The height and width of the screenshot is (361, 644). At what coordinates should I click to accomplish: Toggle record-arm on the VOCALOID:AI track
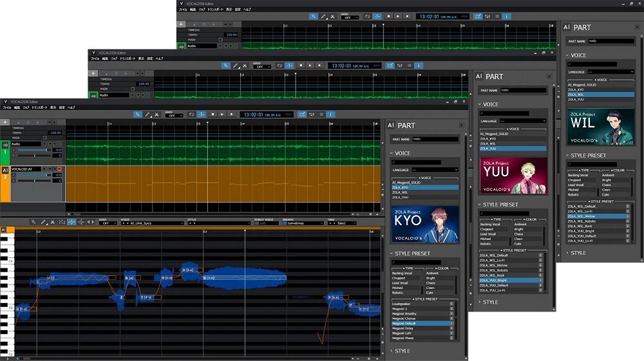point(59,169)
